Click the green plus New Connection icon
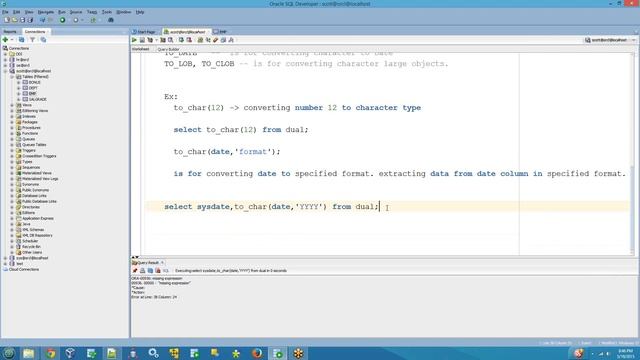The image size is (640, 360). (x=5, y=40)
